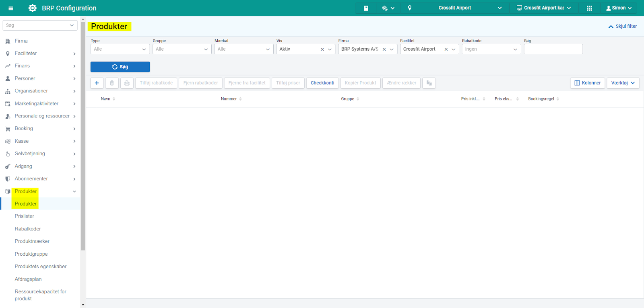Click the copy icon after Ændre rækker
This screenshot has width=644, height=308.
coord(429,83)
